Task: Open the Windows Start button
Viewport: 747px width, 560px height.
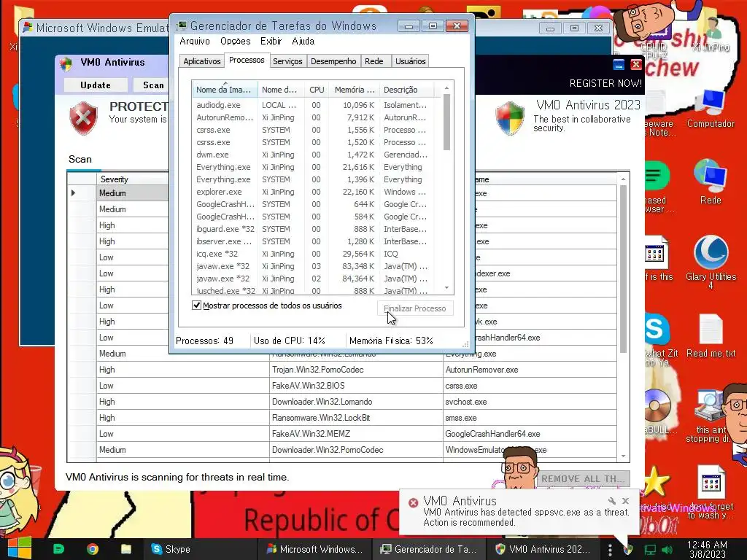Action: (19, 548)
